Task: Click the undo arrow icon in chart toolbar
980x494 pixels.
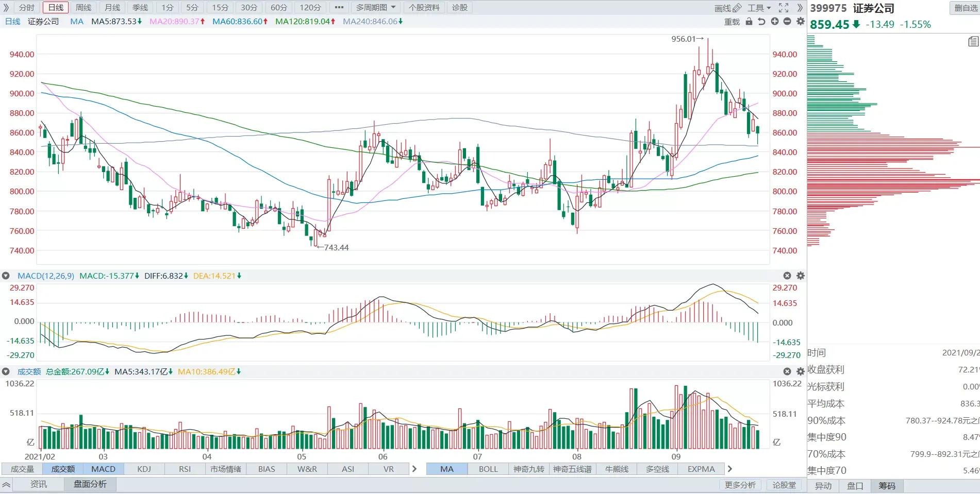Action: click(x=761, y=22)
